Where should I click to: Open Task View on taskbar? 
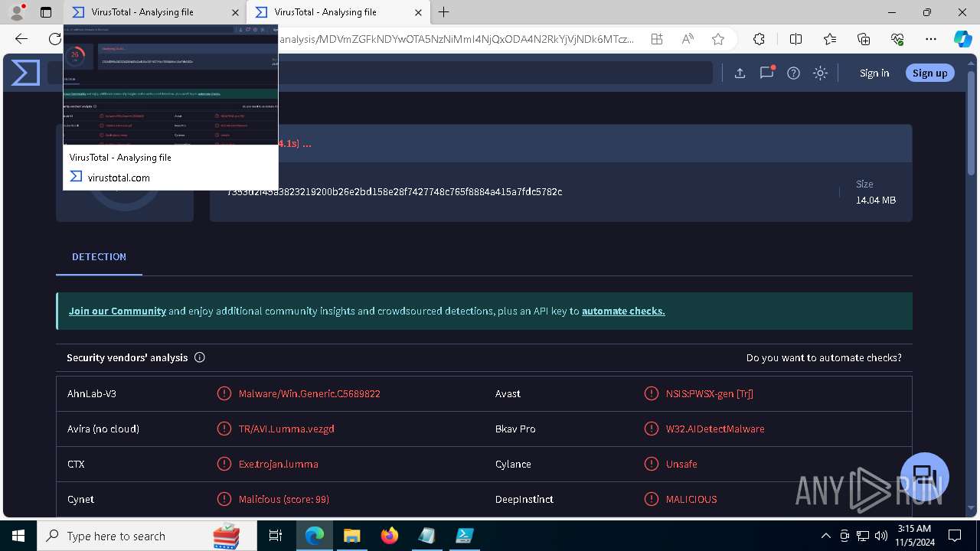[276, 536]
